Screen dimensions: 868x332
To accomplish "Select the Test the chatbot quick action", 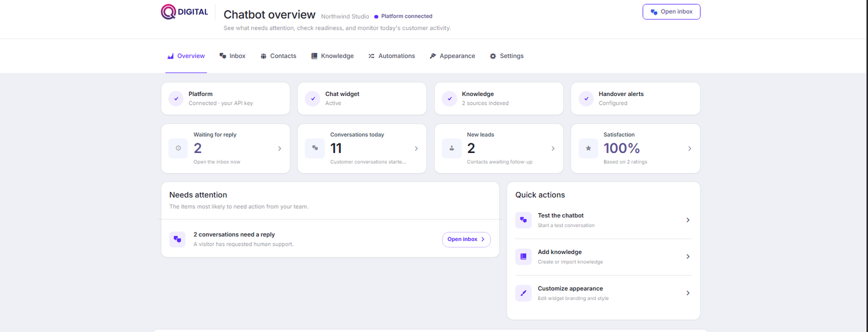I will [603, 220].
